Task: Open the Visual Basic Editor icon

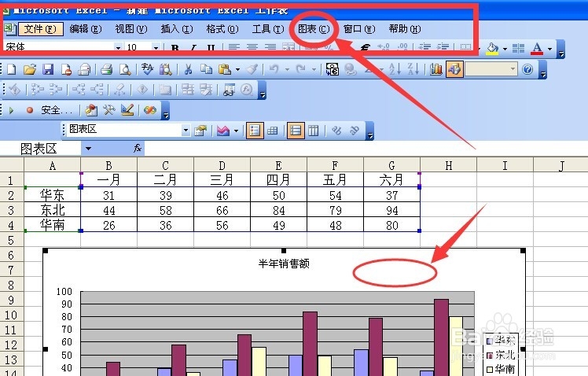Action: (x=91, y=110)
